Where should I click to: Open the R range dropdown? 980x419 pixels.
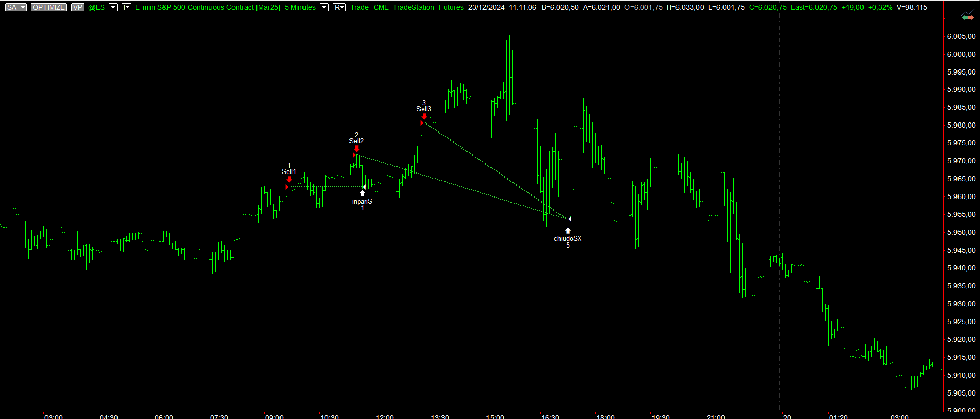[x=339, y=7]
